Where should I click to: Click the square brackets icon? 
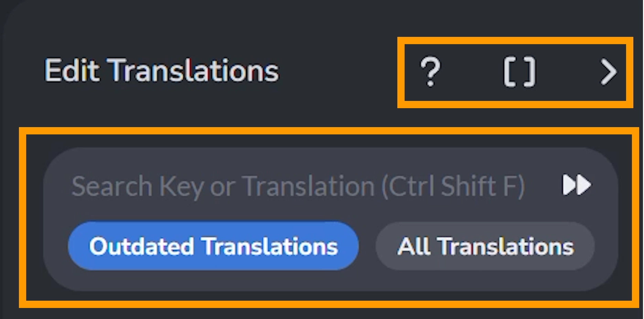519,72
